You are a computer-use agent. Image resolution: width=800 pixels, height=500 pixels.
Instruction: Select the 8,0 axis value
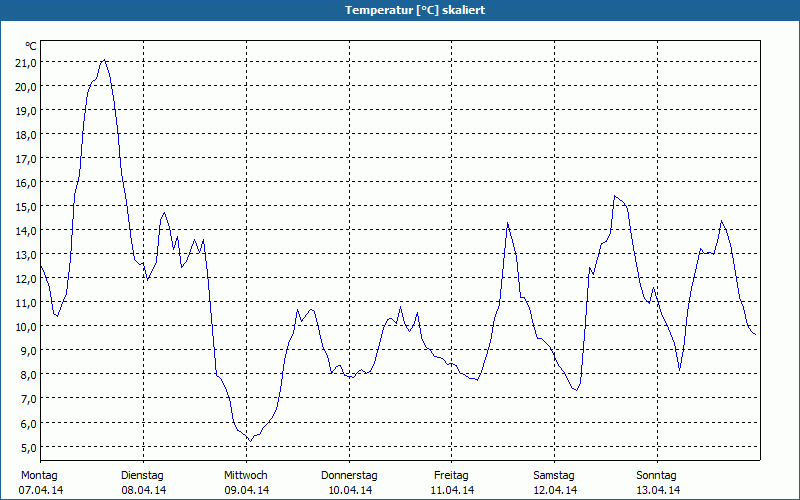coord(28,375)
